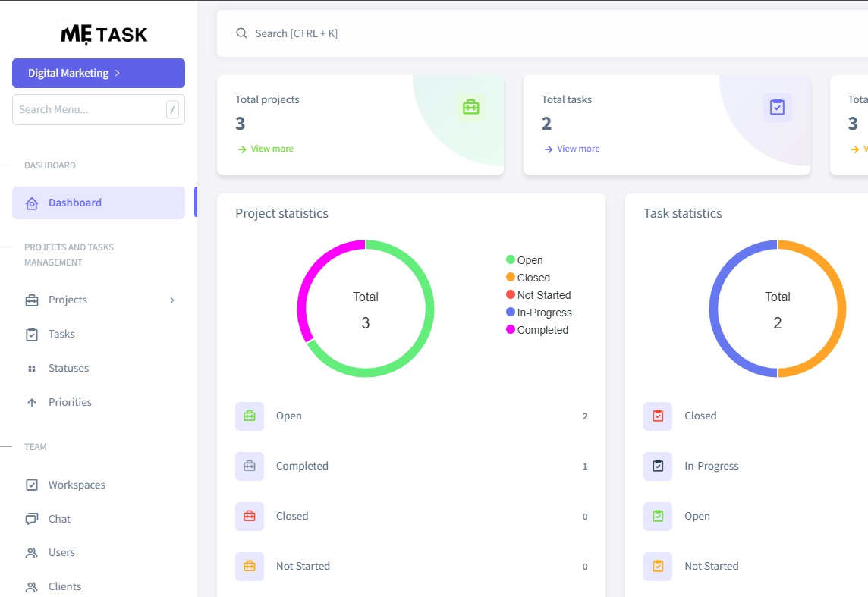The height and width of the screenshot is (597, 868).
Task: Click the briefcase icon in Total projects card
Action: [470, 107]
